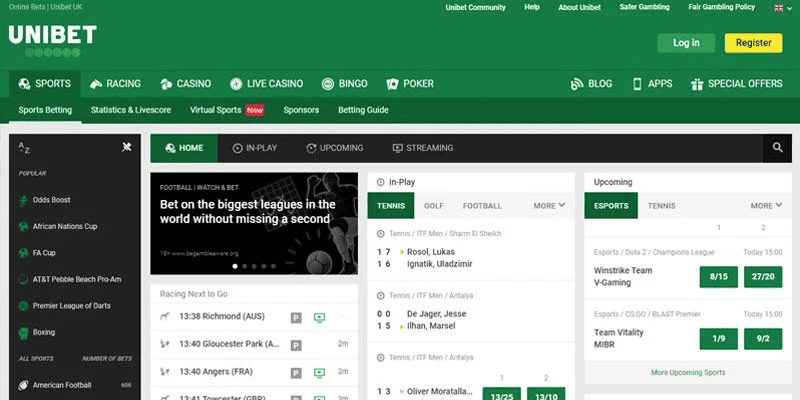The width and height of the screenshot is (800, 400).
Task: Switch to the UPCOMING tab
Action: pyautogui.click(x=335, y=148)
